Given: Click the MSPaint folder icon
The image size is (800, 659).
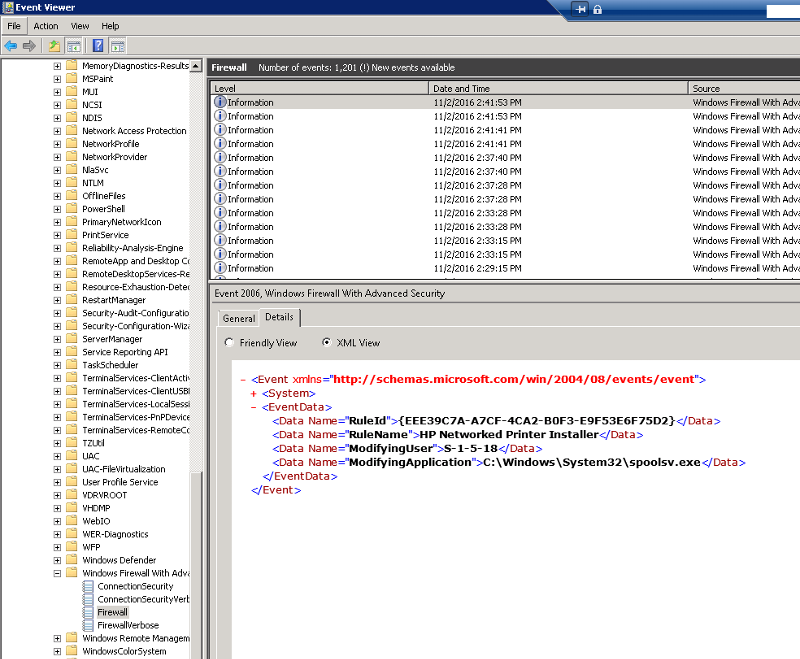Looking at the screenshot, I should 72,78.
